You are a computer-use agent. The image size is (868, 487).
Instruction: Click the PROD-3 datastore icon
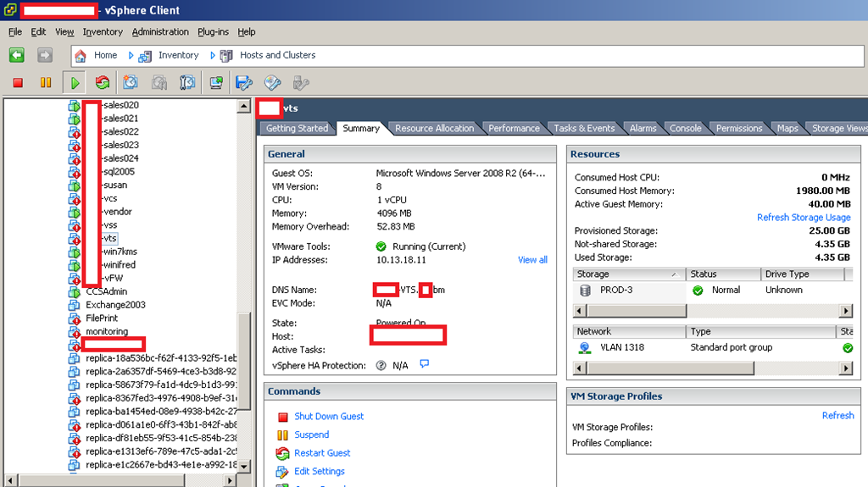pyautogui.click(x=585, y=290)
